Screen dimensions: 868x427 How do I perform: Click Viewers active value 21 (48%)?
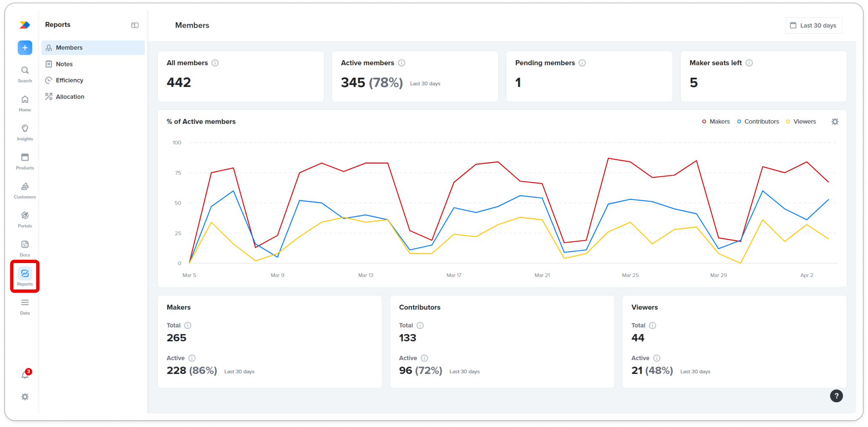click(x=652, y=371)
